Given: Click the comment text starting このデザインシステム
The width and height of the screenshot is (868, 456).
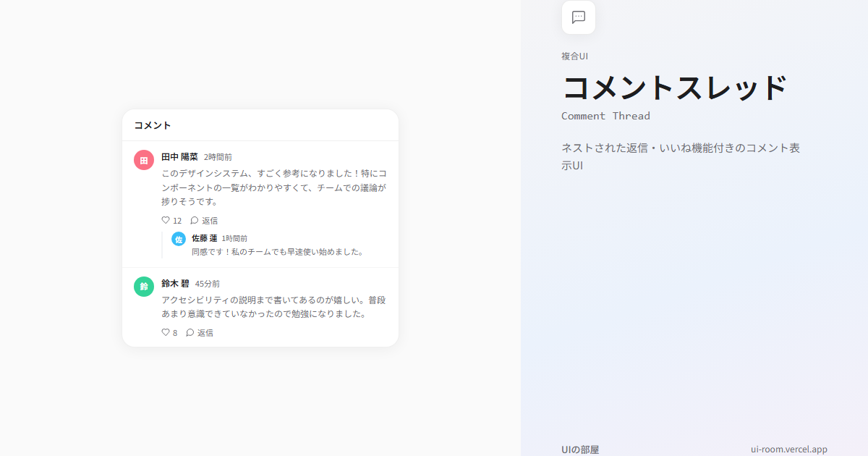Looking at the screenshot, I should pyautogui.click(x=274, y=187).
